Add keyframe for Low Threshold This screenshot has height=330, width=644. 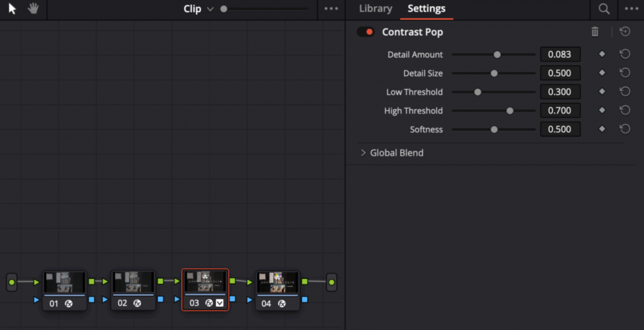click(x=602, y=91)
